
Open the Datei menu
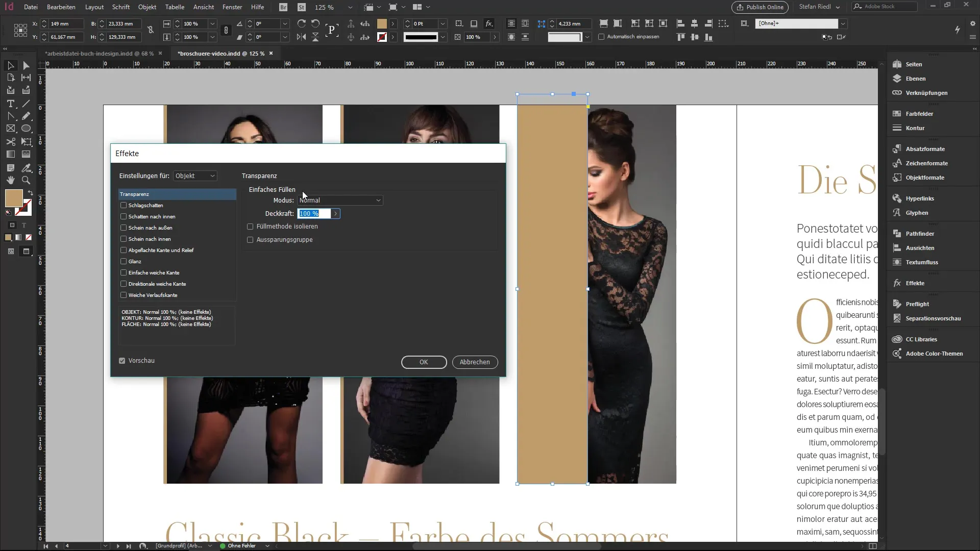(31, 7)
